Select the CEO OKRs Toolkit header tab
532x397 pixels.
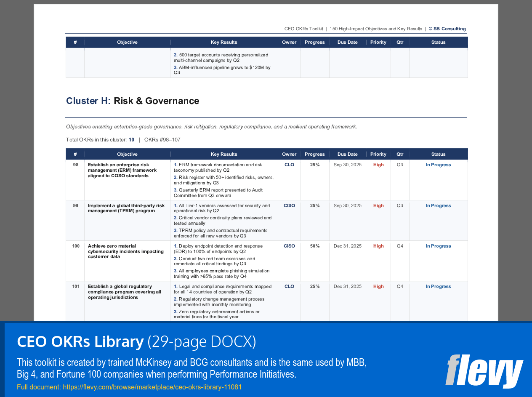[304, 29]
